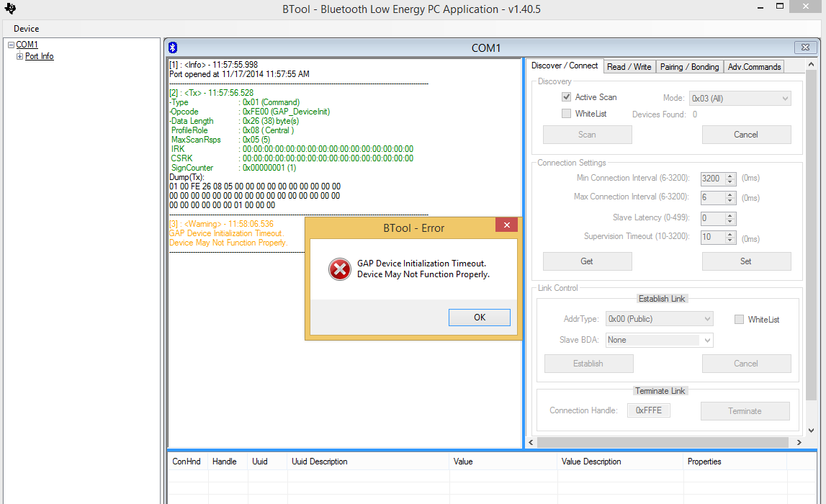Increase Slave Latency with up arrow
The width and height of the screenshot is (826, 504).
click(x=730, y=215)
